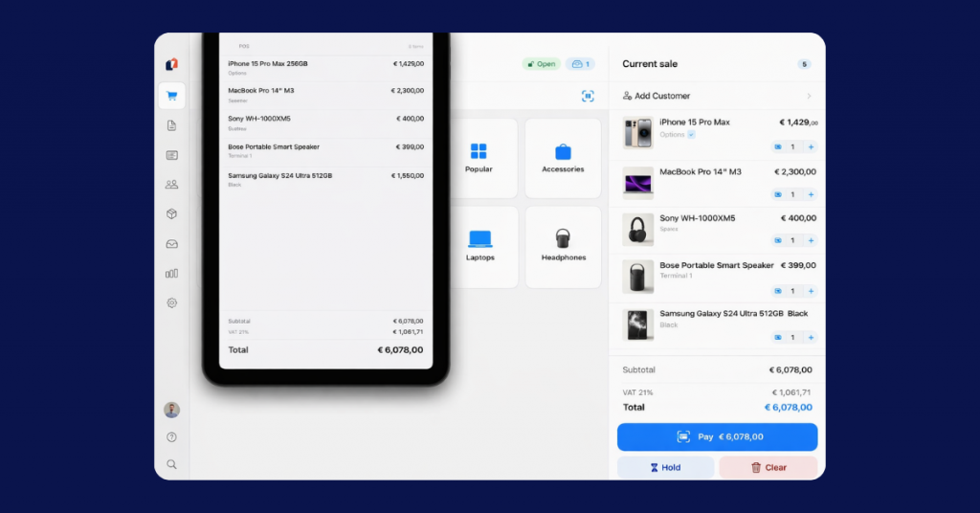Click the barcode scanner icon

588,96
